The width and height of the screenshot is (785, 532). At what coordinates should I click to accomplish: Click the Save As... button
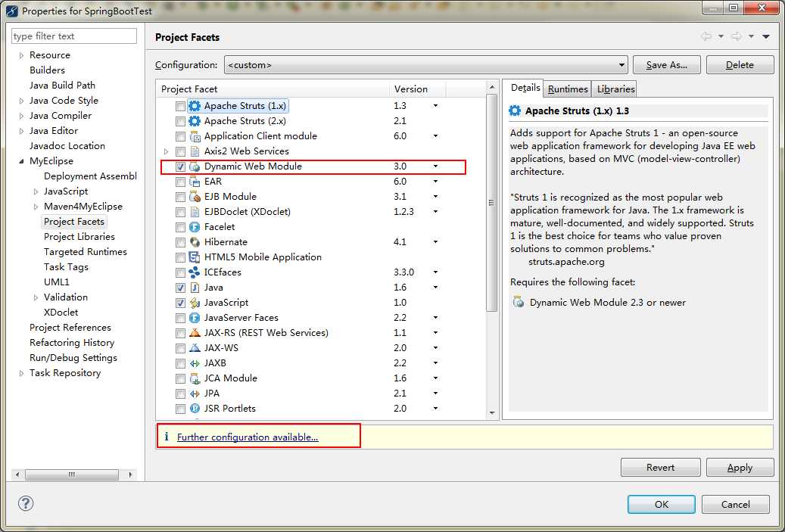(666, 65)
